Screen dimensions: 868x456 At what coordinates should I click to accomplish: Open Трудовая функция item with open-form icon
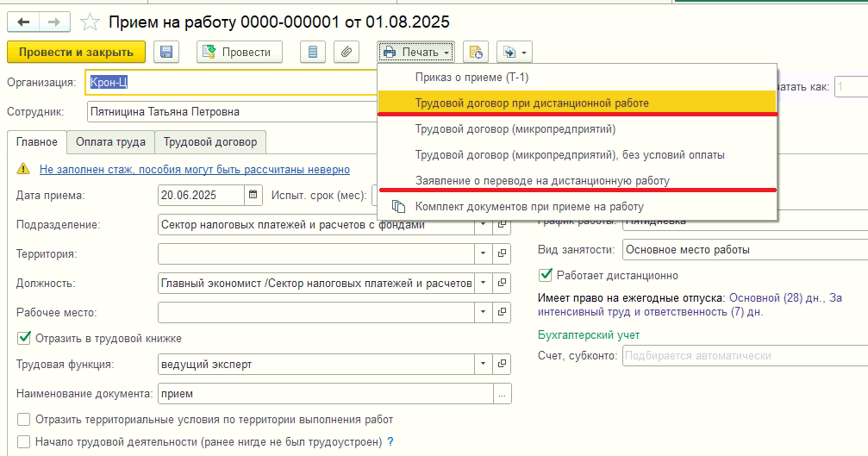coord(502,364)
